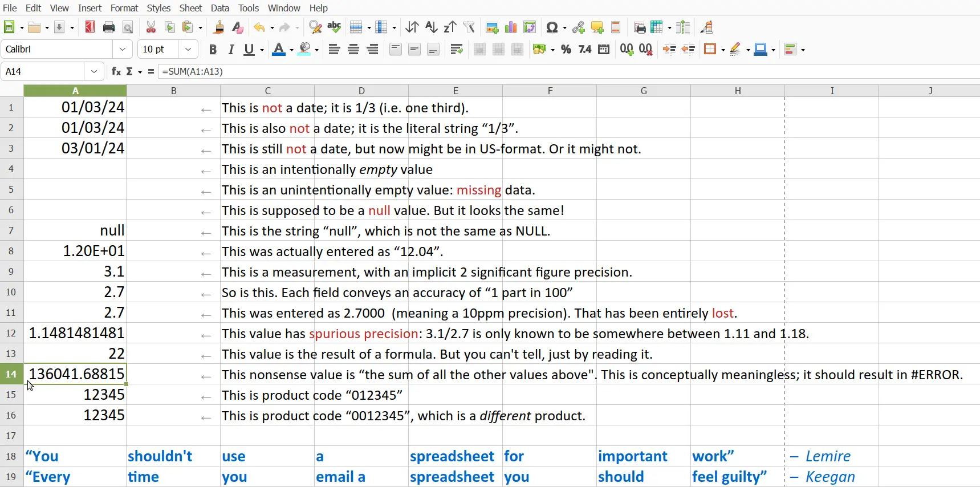The height and width of the screenshot is (487, 980).
Task: Open the Tools menu
Action: tap(249, 8)
